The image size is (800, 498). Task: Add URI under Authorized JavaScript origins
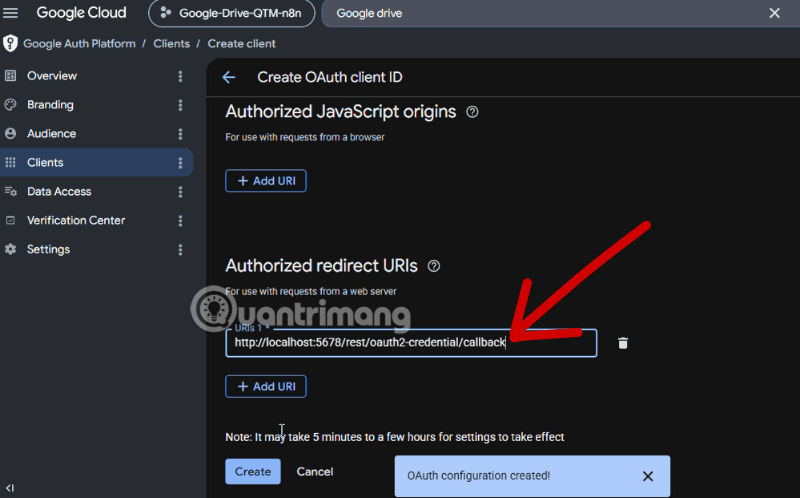pyautogui.click(x=266, y=181)
